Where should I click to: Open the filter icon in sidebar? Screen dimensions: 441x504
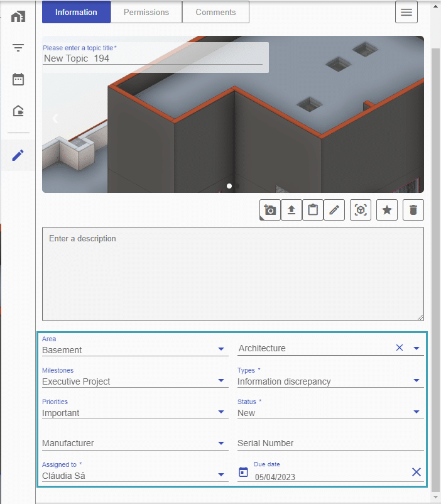(18, 48)
